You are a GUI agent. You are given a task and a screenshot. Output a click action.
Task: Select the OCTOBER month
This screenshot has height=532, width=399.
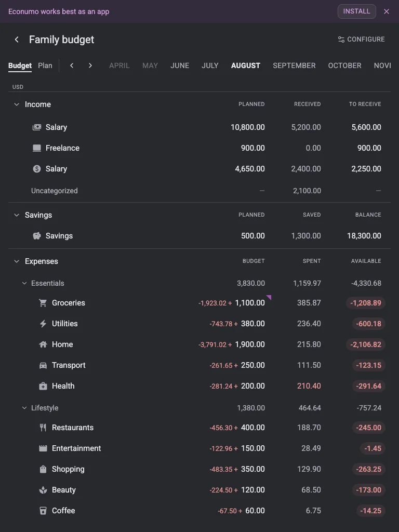tap(345, 65)
